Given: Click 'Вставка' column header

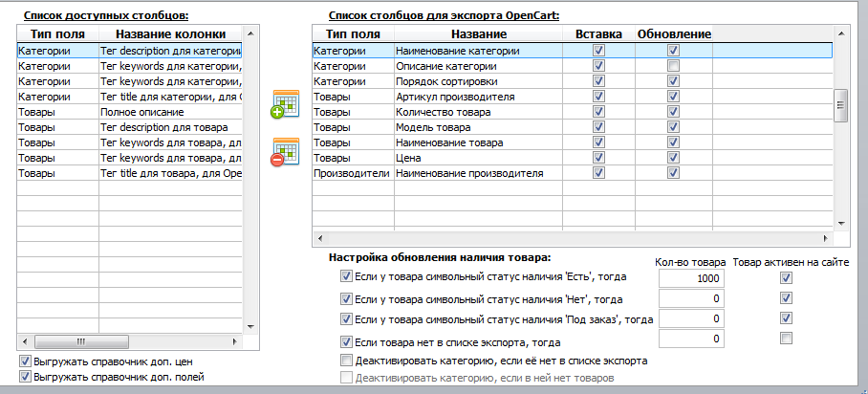Looking at the screenshot, I should [599, 33].
